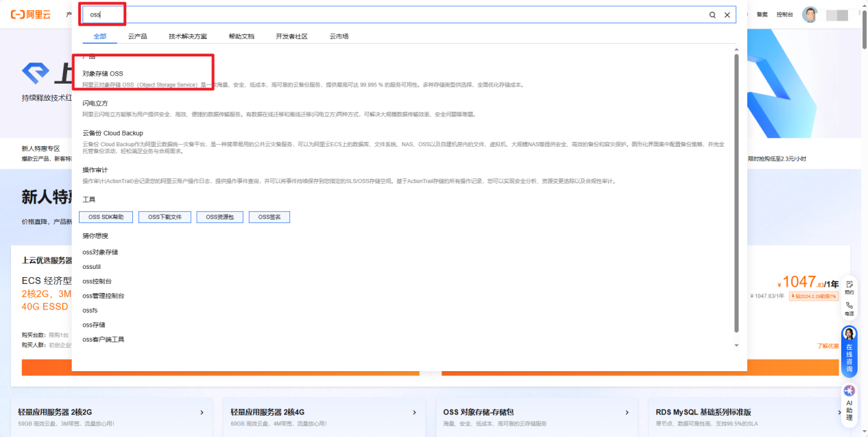Open 轻量应用服务器 2核2G card arrow
The height and width of the screenshot is (437, 868).
coord(202,412)
